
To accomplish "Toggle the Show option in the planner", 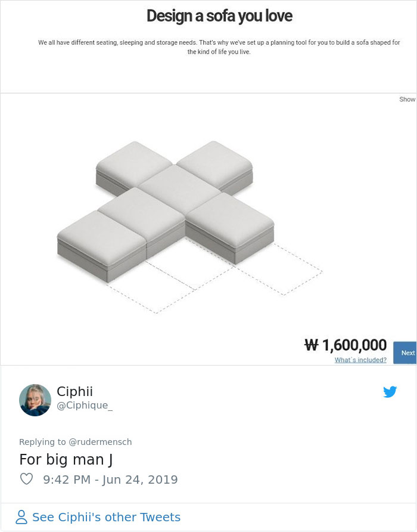I will coord(407,99).
